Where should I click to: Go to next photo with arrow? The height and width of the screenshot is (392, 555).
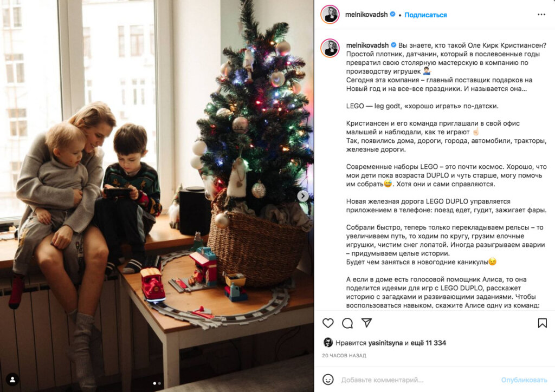tap(302, 196)
